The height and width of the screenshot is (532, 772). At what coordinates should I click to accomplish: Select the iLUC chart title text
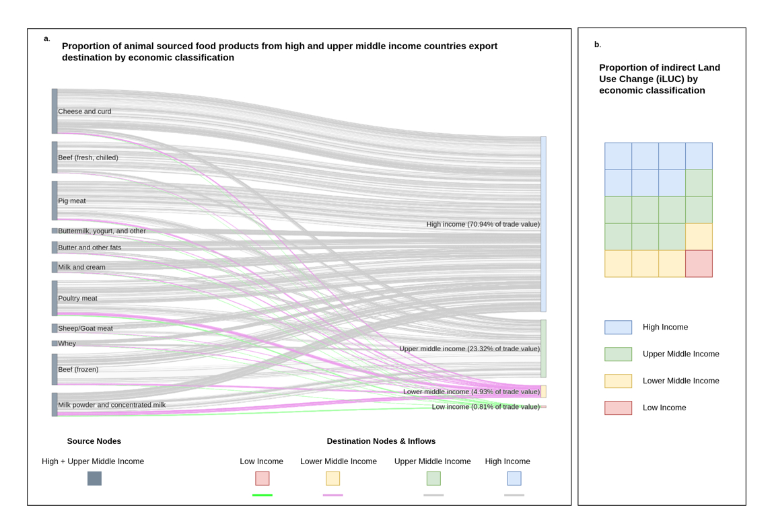coord(659,79)
